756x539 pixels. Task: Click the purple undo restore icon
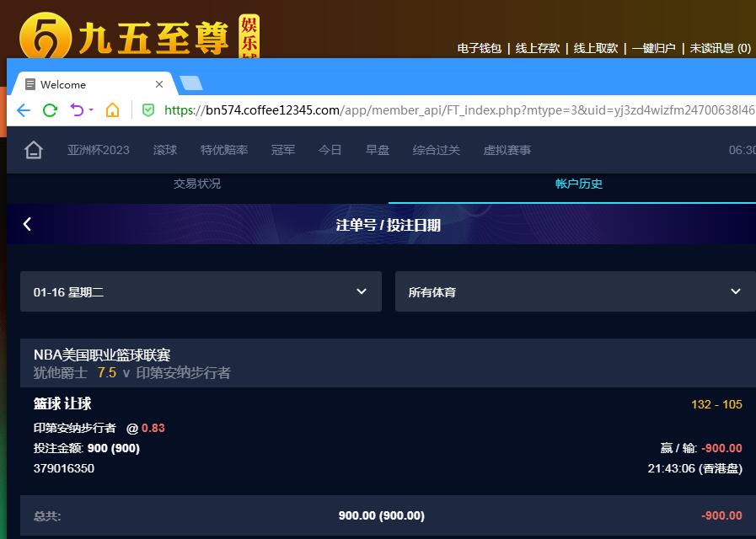pyautogui.click(x=77, y=109)
